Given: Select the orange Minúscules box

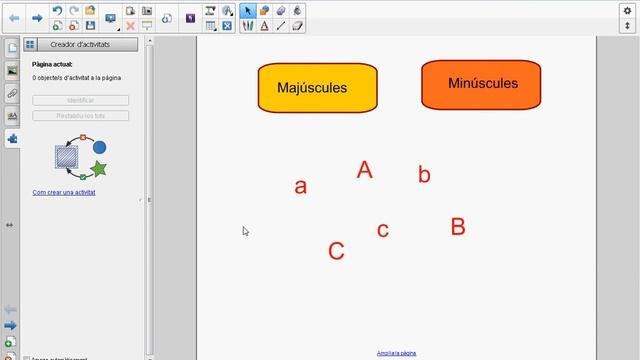Looking at the screenshot, I should (481, 85).
